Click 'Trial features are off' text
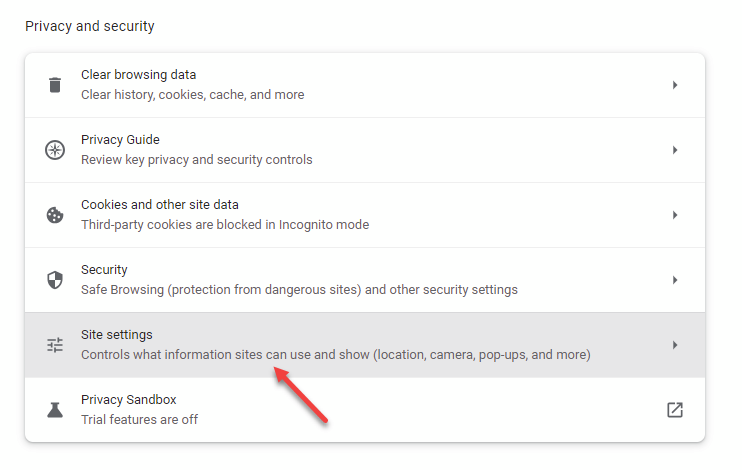This screenshot has height=470, width=742. click(x=140, y=419)
